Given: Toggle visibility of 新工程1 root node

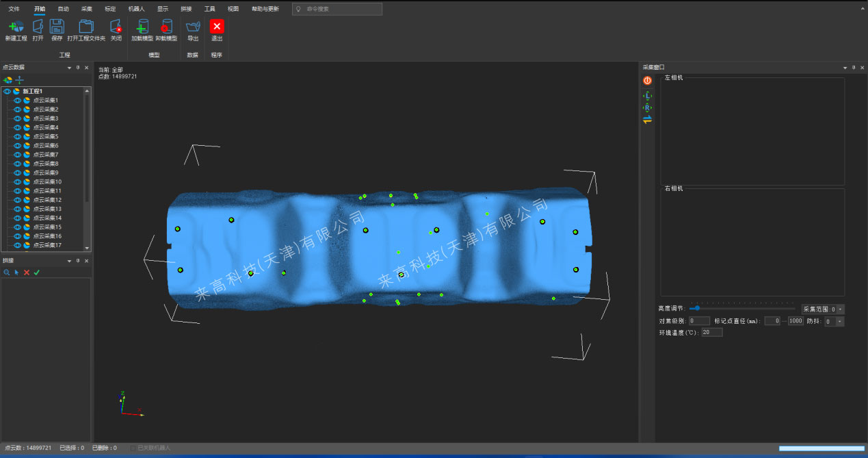Looking at the screenshot, I should tap(8, 91).
